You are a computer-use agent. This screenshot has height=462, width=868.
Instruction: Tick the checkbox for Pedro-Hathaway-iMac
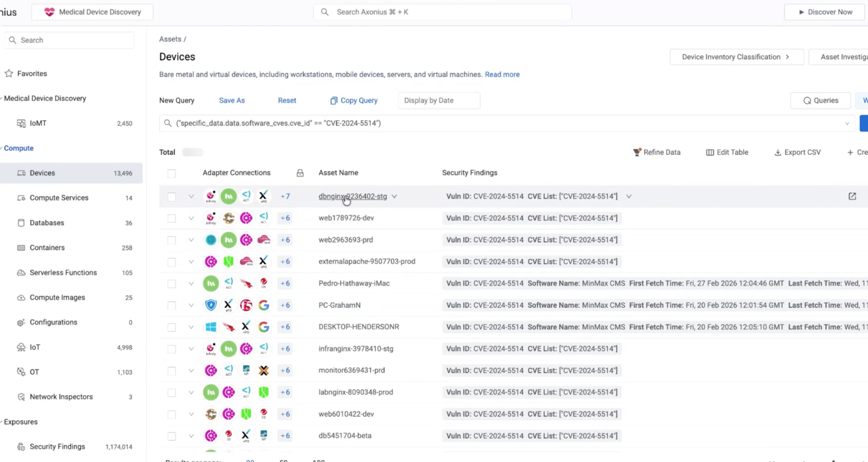[x=171, y=283]
